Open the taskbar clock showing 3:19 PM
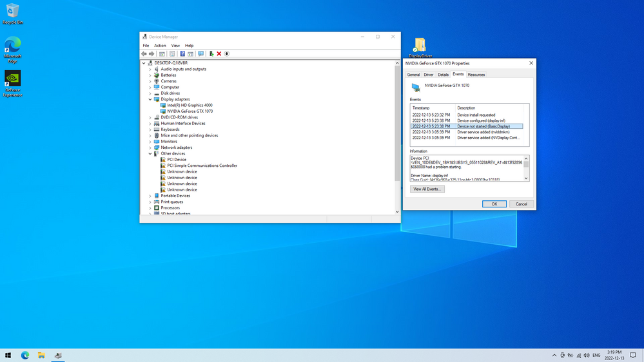644x362 pixels. (x=614, y=356)
